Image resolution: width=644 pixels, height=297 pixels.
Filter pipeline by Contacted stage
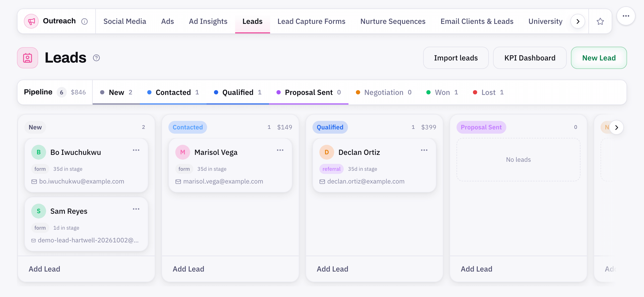point(173,92)
